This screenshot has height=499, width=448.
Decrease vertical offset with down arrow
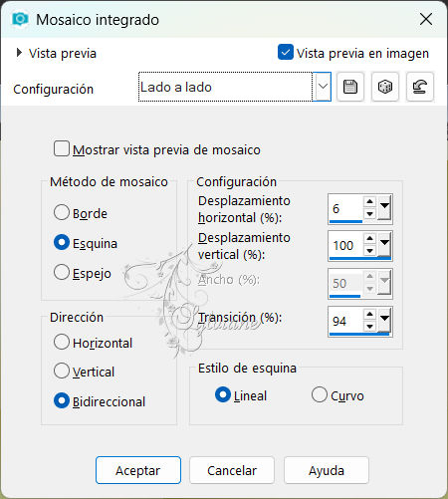click(x=369, y=251)
